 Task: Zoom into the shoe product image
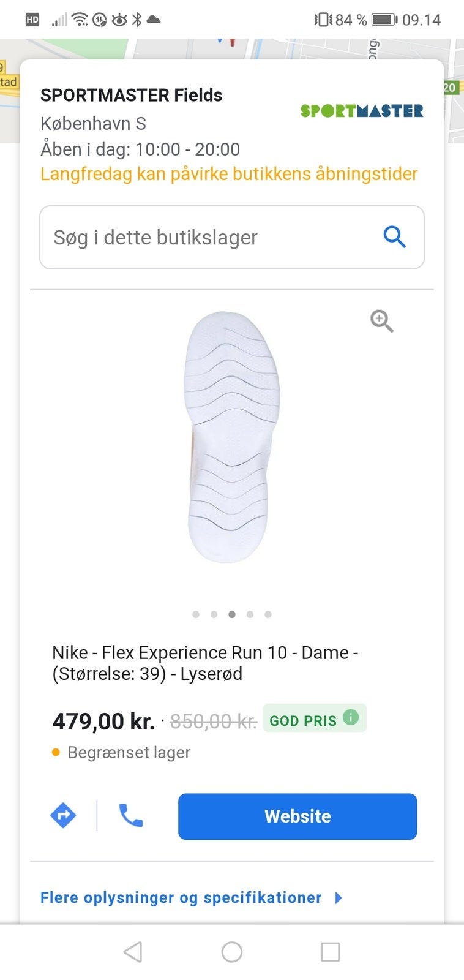381,320
